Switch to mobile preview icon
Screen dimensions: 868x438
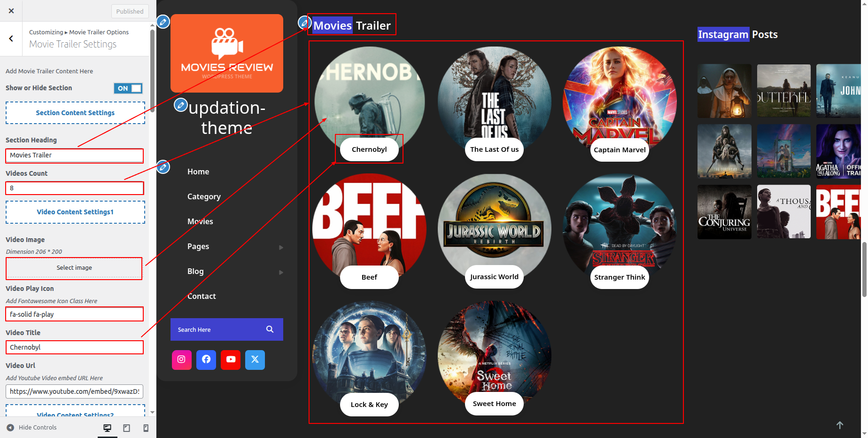click(x=146, y=428)
